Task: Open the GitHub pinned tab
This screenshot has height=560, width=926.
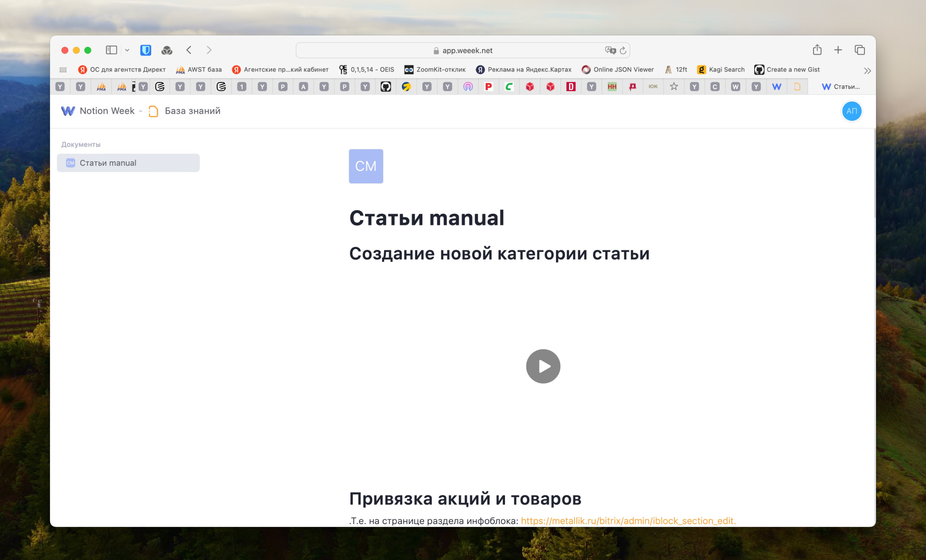Action: pyautogui.click(x=386, y=86)
